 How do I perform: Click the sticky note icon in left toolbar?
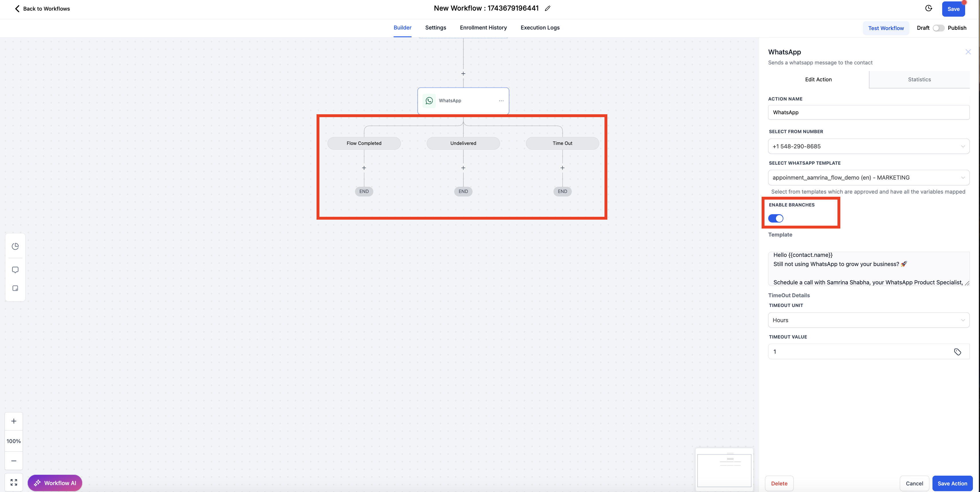pos(15,288)
